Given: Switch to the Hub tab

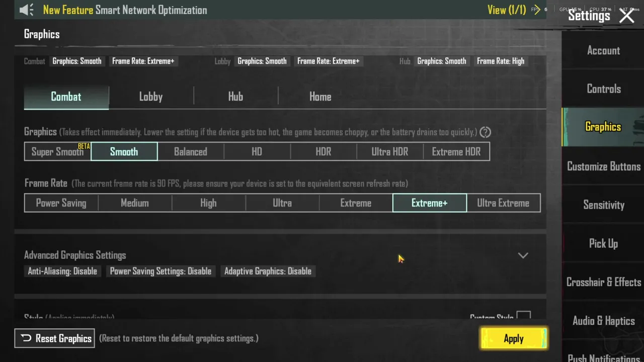Looking at the screenshot, I should (x=235, y=97).
